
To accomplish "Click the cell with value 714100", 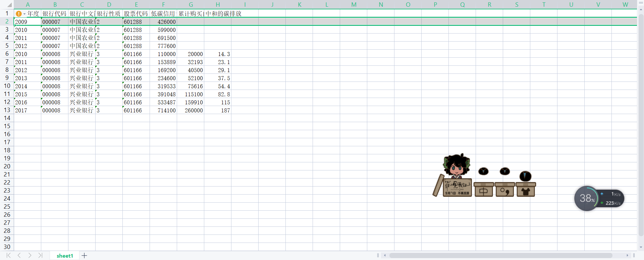I will (x=163, y=110).
